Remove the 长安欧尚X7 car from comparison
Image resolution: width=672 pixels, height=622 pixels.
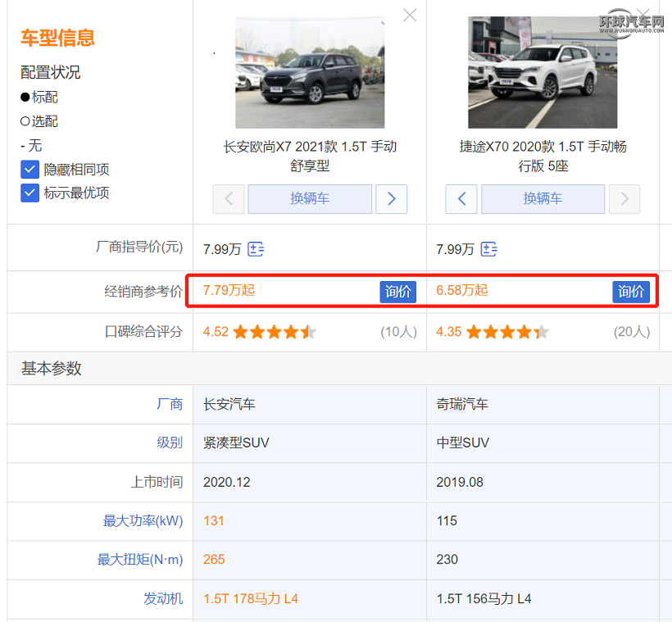410,16
